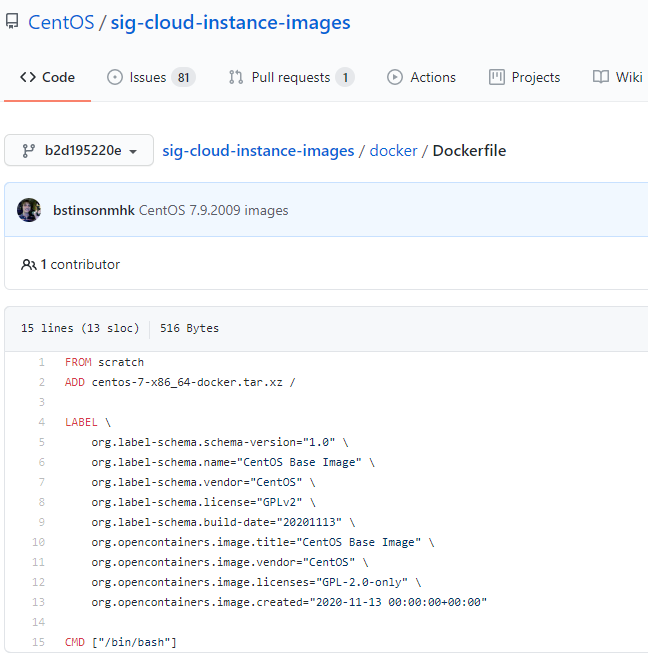Click the CMD ["/bin/bash"] line

[x=120, y=642]
